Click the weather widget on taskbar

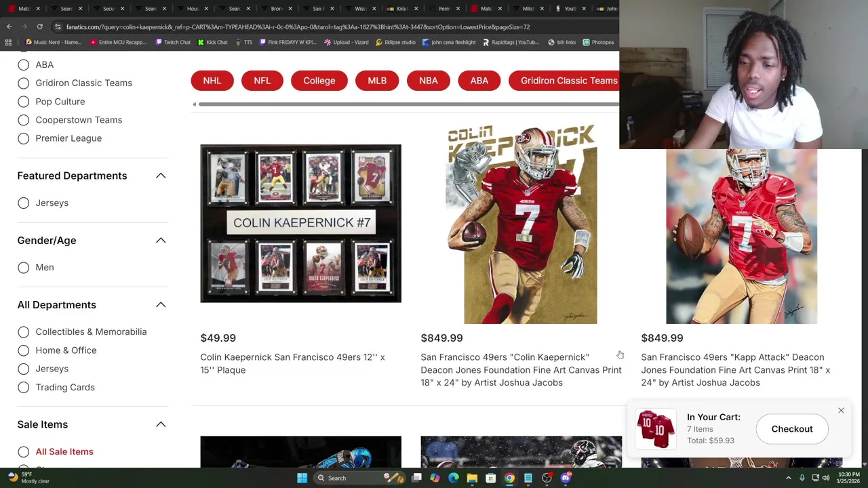point(27,478)
